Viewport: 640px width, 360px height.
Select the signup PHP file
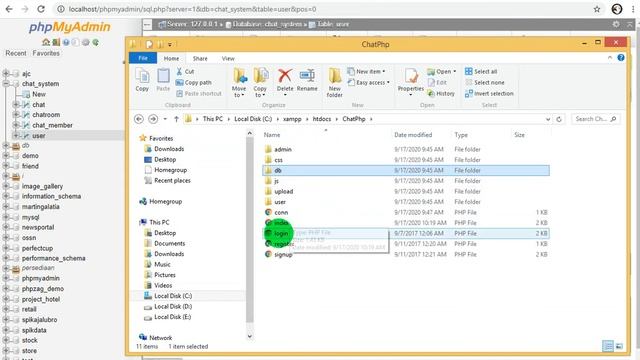[283, 254]
